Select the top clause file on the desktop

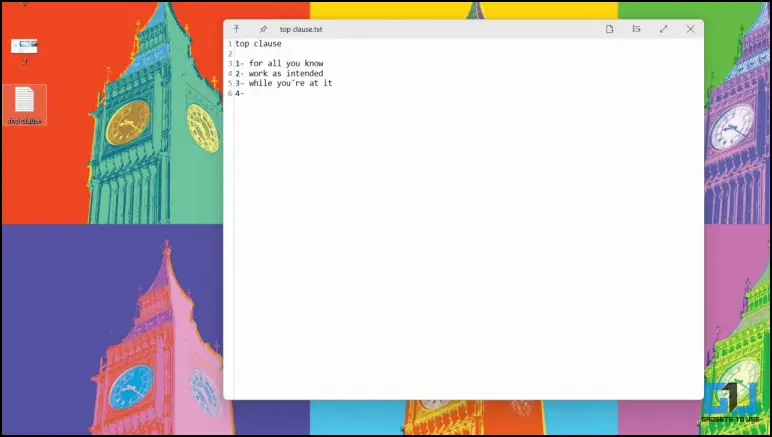(x=25, y=105)
